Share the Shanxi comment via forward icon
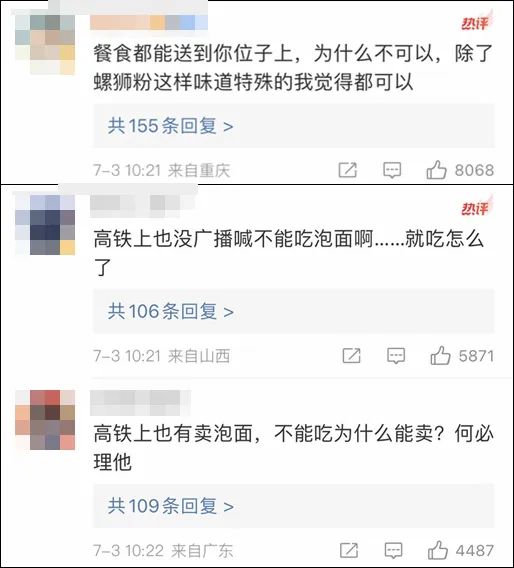 pos(352,355)
